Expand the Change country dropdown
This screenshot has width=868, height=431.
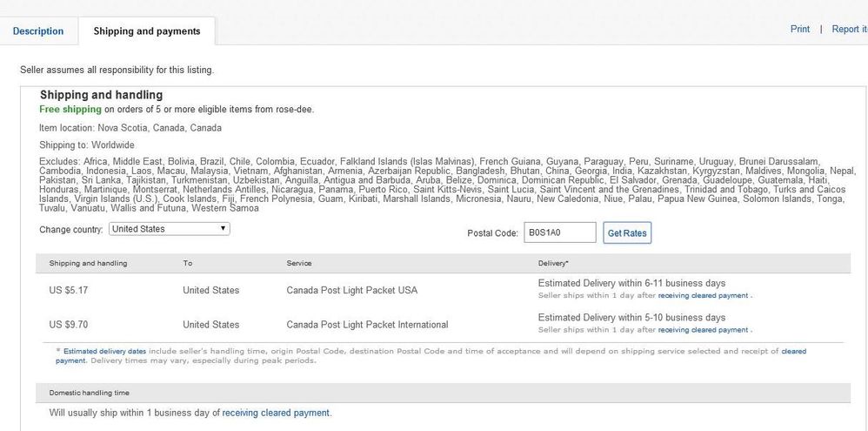tap(170, 229)
